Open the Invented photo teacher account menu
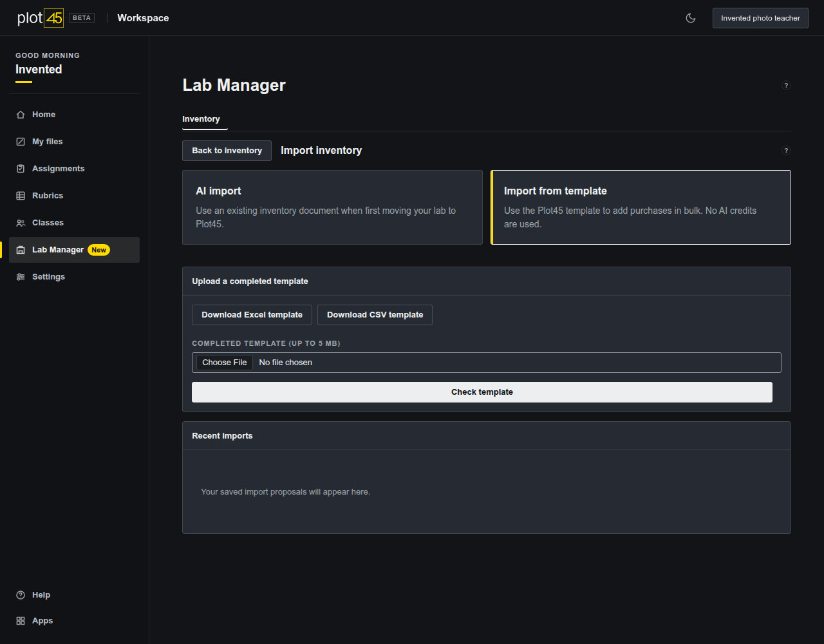This screenshot has width=824, height=644. click(760, 18)
